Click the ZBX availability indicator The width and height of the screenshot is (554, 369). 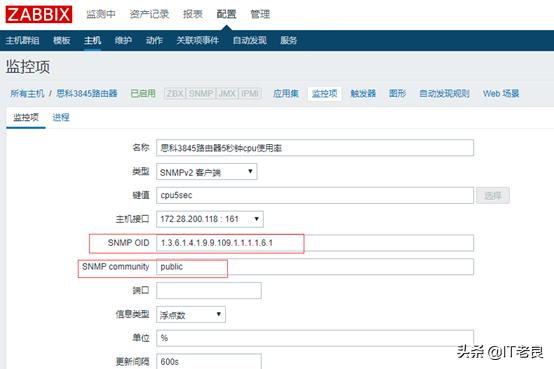[x=175, y=94]
